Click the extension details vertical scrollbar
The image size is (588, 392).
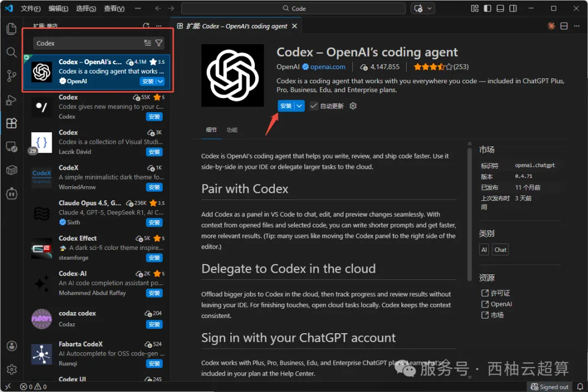[x=469, y=214]
